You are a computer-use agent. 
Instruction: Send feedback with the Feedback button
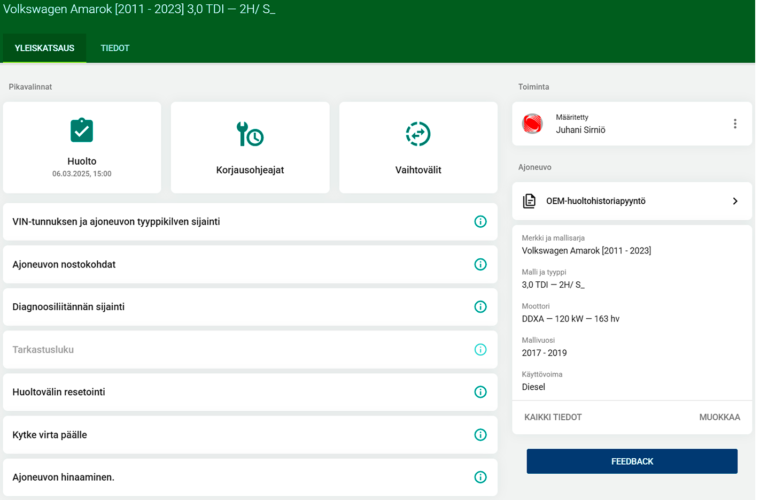(632, 461)
